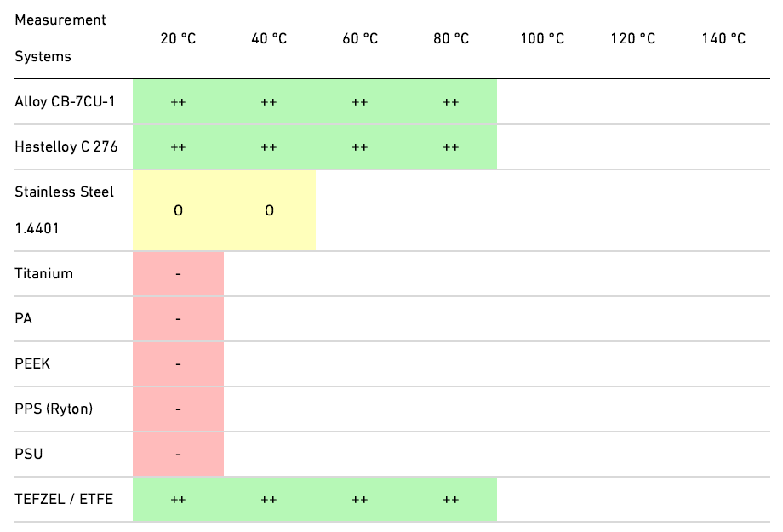Click the red PEEK cell at 20 °C
This screenshot has height=532, width=783.
coord(178,364)
